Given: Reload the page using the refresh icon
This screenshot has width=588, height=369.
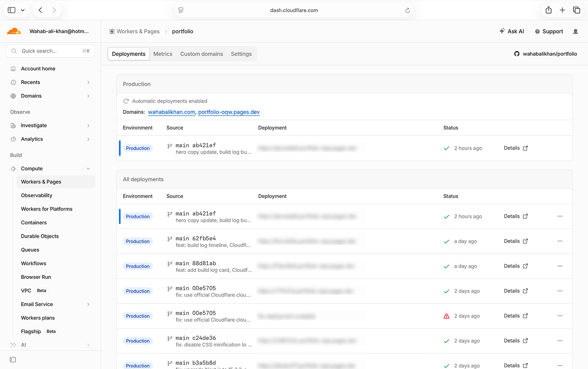Looking at the screenshot, I should tap(408, 10).
